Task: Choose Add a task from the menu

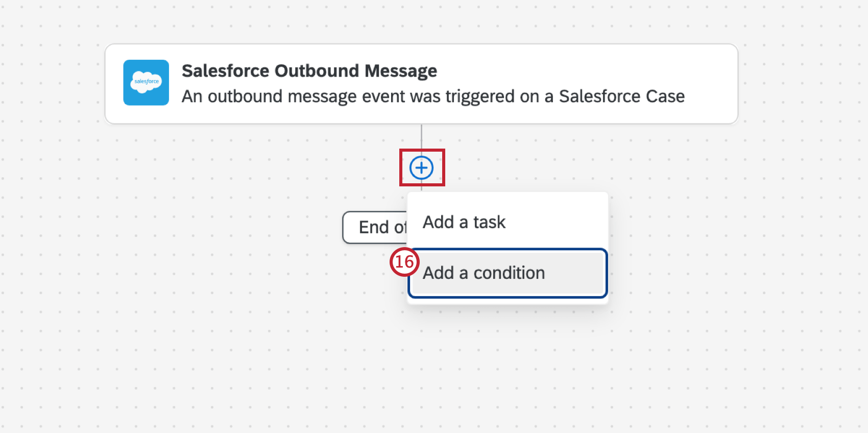Action: click(x=464, y=222)
